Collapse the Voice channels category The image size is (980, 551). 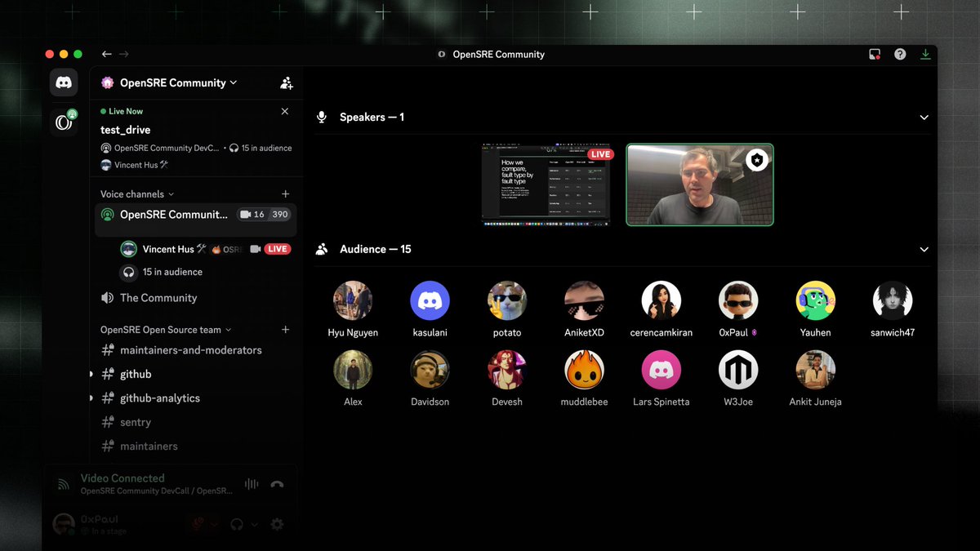click(137, 194)
